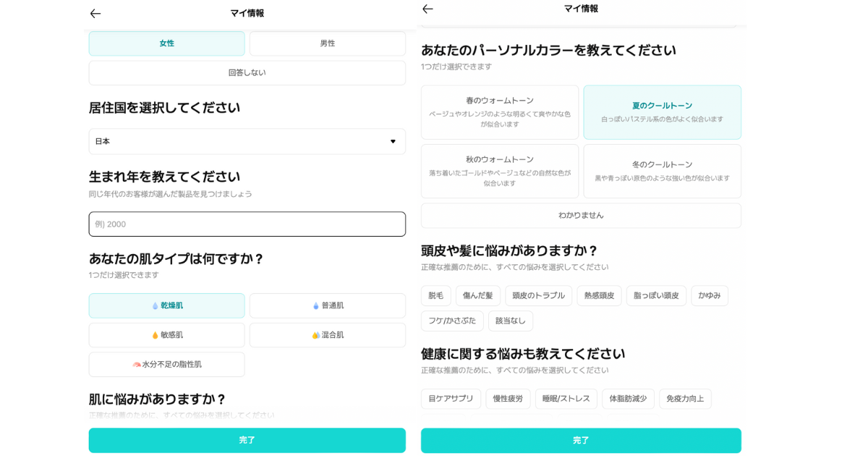Select the 睡眠/ストレス health concern
The image size is (868, 456).
[x=566, y=399]
